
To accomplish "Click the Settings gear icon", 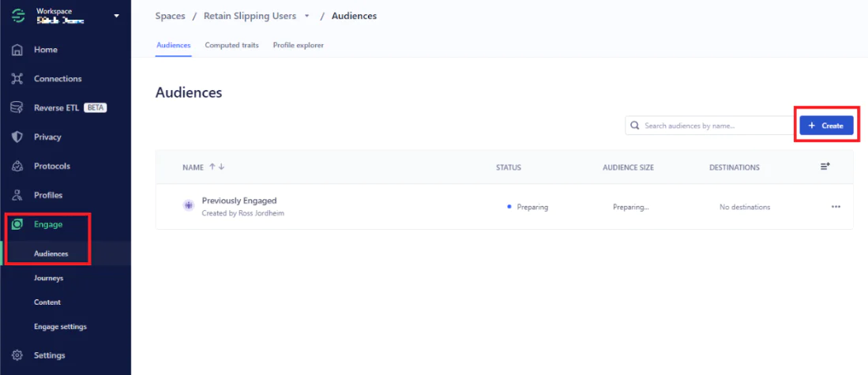I will tap(17, 355).
